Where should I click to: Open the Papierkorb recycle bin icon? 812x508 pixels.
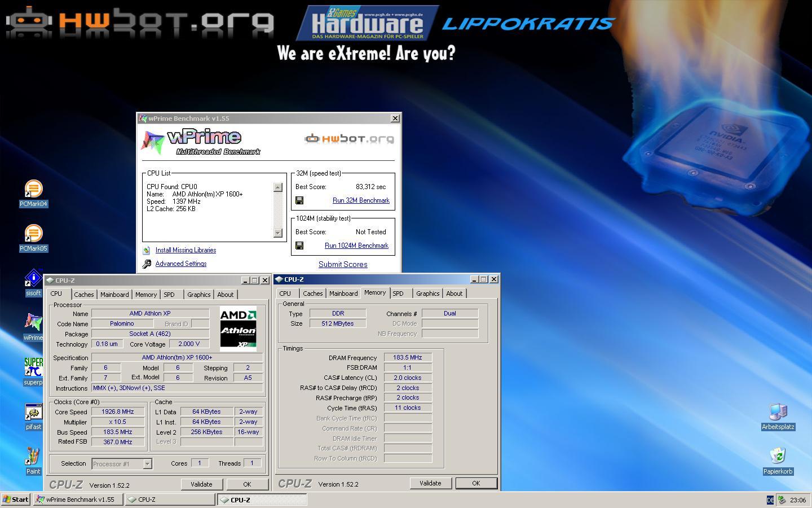pos(778,457)
